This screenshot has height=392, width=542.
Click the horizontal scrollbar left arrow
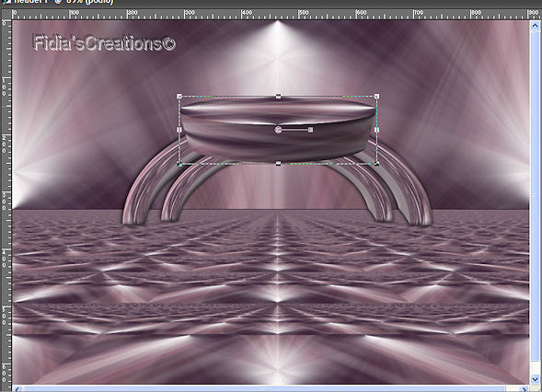pos(17,389)
